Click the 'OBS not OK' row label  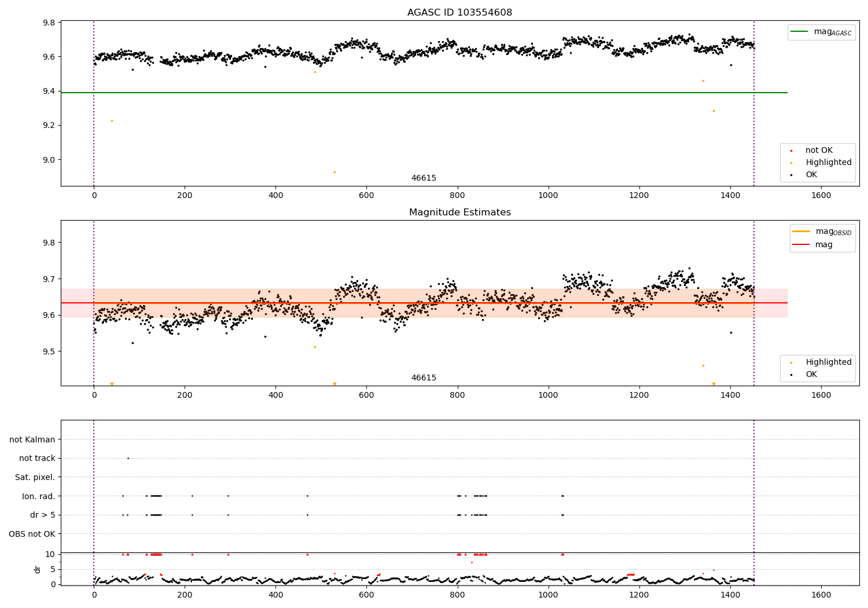pos(32,534)
